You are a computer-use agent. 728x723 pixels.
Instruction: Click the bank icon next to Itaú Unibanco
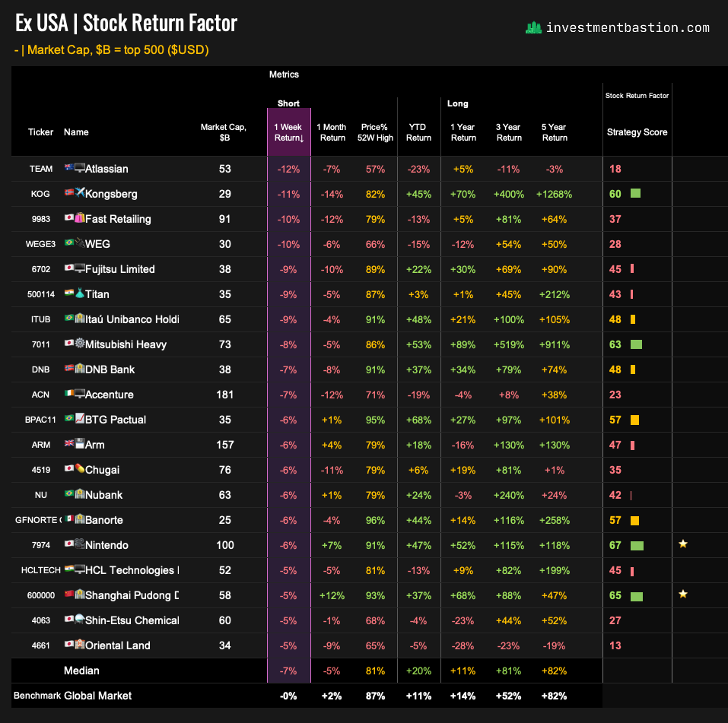(x=80, y=318)
